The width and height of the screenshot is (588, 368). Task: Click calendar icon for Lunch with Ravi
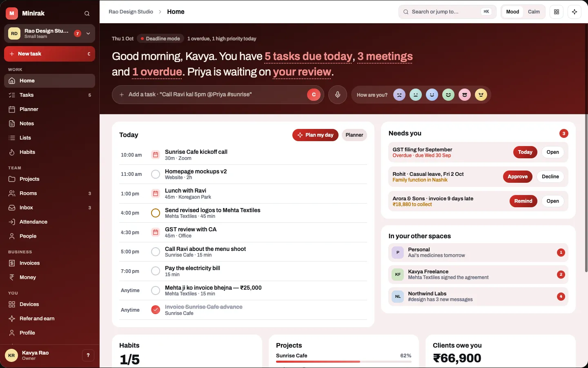156,193
